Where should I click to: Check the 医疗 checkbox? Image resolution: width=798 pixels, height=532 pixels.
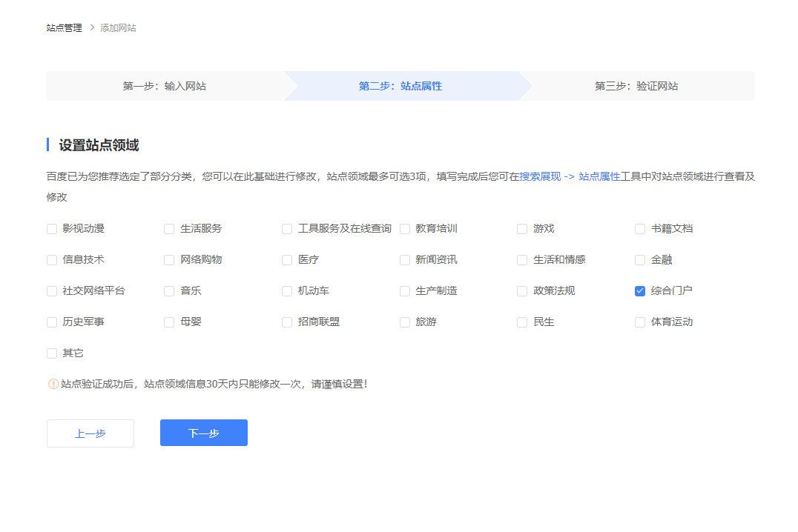287,260
